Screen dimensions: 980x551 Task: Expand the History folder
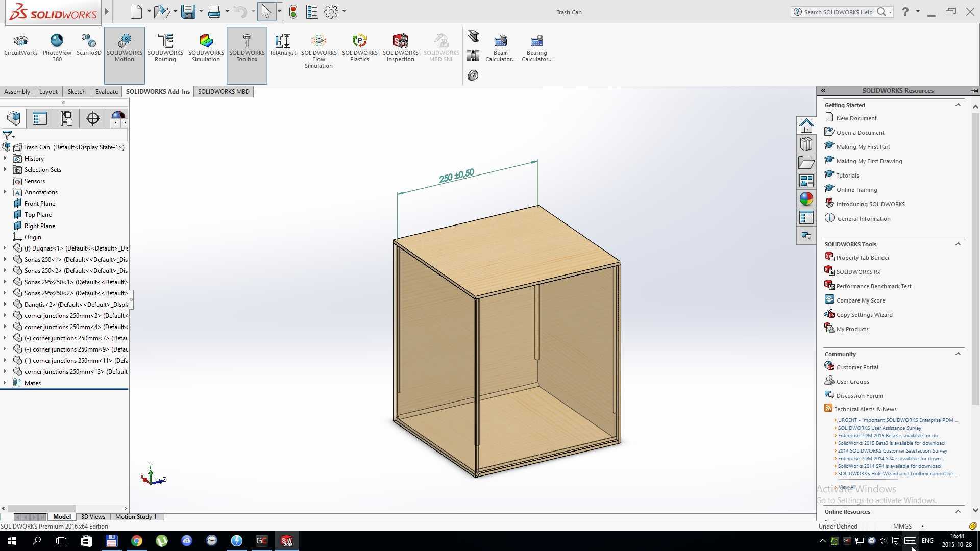click(x=5, y=159)
